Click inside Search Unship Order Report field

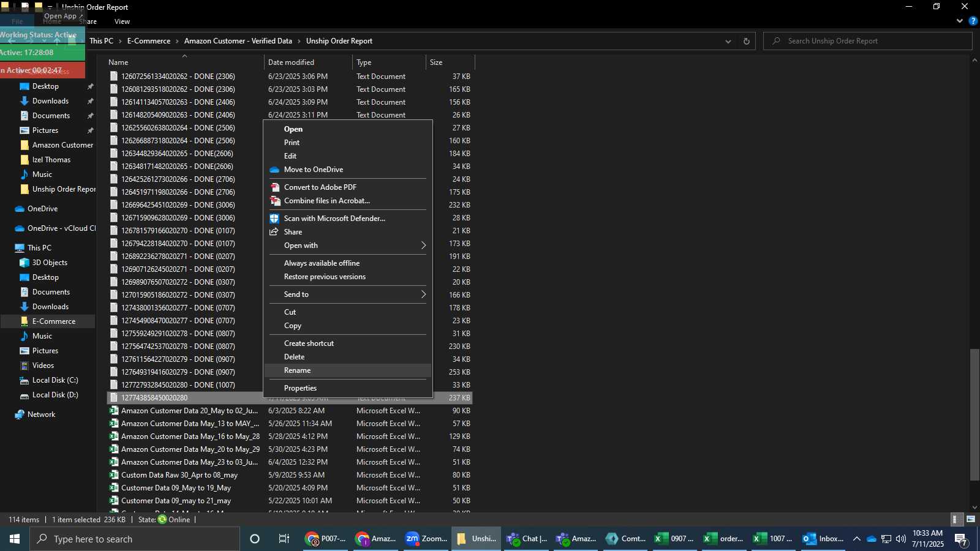point(868,41)
